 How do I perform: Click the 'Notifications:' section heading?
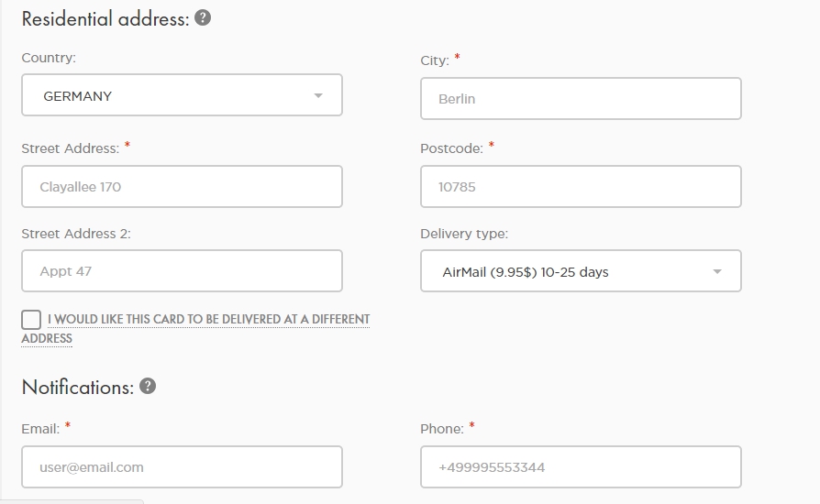click(78, 387)
